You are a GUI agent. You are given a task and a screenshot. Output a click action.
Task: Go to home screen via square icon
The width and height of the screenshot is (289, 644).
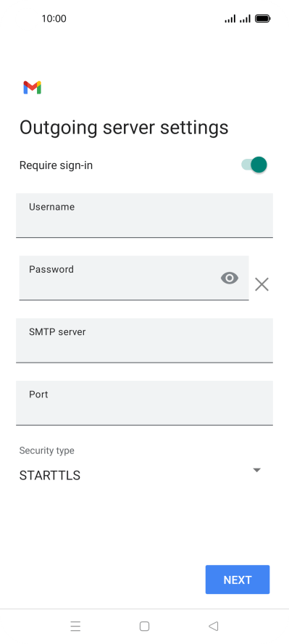coord(144,626)
